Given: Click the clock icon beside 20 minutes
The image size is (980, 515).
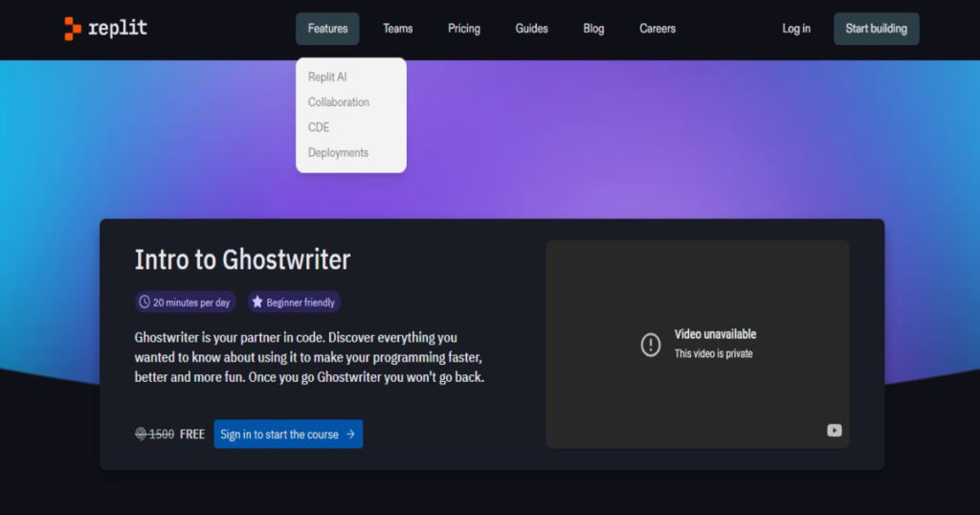Looking at the screenshot, I should click(145, 302).
